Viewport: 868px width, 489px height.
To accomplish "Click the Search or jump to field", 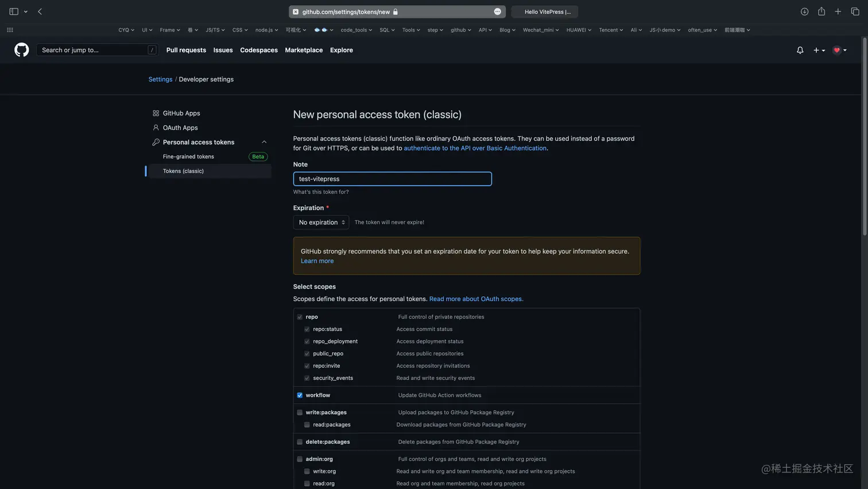I will (x=97, y=50).
